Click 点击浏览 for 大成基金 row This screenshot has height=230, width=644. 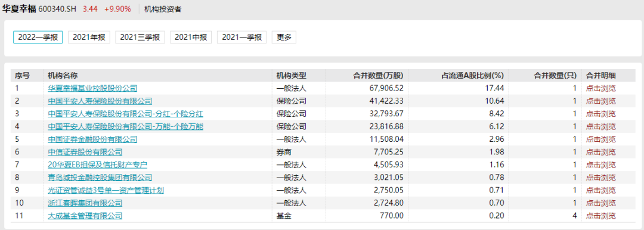click(x=601, y=216)
